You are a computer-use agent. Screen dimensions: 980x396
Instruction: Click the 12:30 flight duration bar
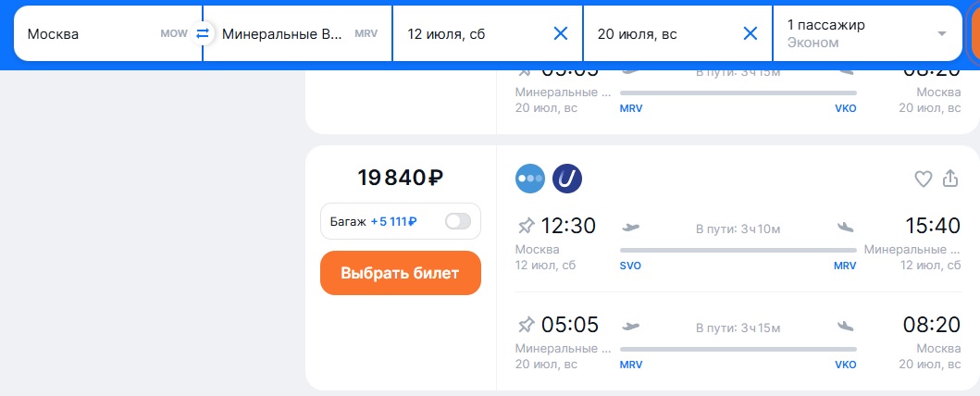click(738, 247)
